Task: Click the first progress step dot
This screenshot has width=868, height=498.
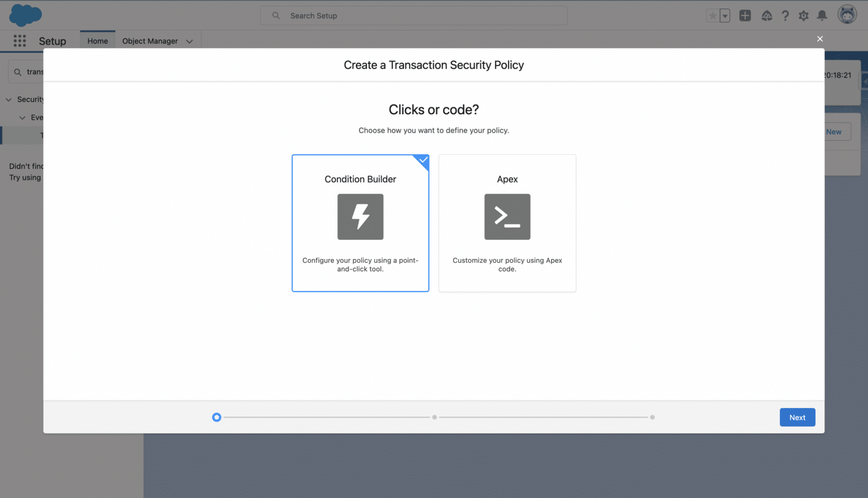Action: coord(216,417)
